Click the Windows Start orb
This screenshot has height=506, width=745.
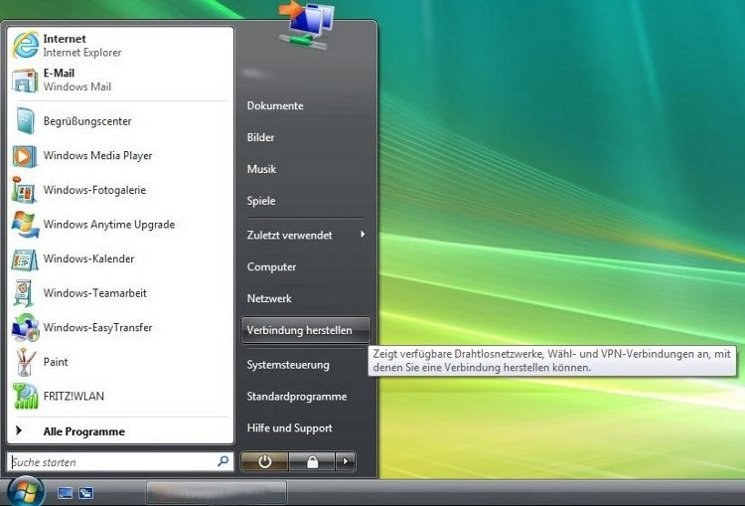pos(25,492)
